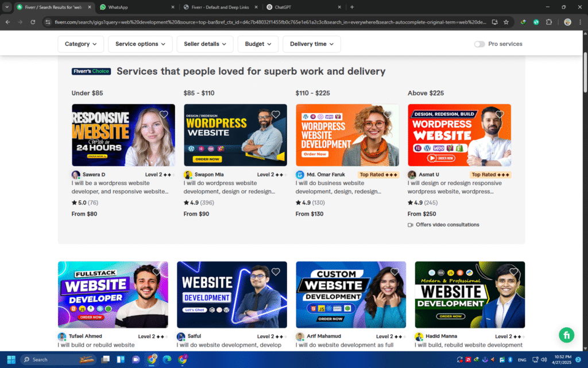Heart Saiful's website development gig

(276, 271)
